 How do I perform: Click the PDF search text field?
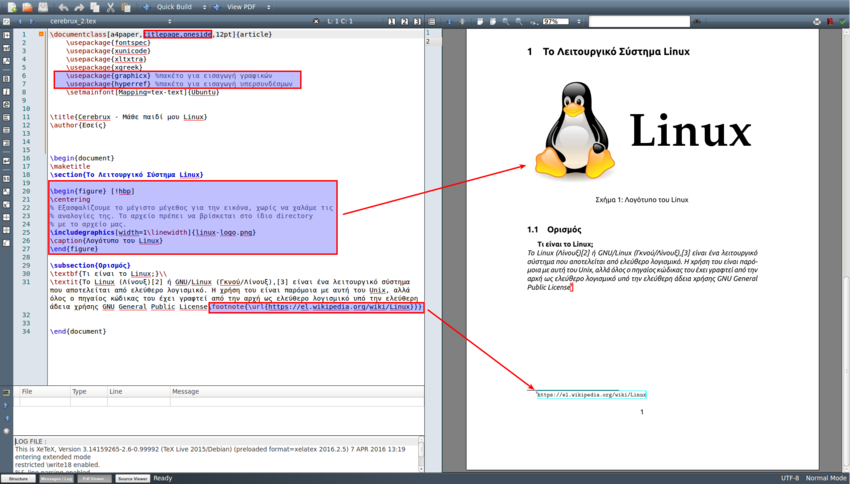pos(638,21)
